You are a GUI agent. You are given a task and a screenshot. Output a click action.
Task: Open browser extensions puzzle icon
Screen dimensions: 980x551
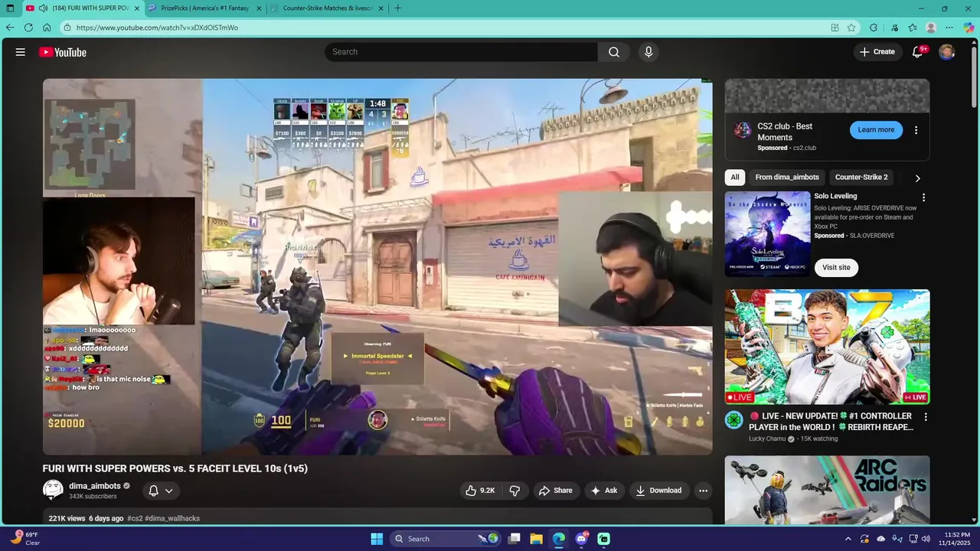pyautogui.click(x=874, y=28)
